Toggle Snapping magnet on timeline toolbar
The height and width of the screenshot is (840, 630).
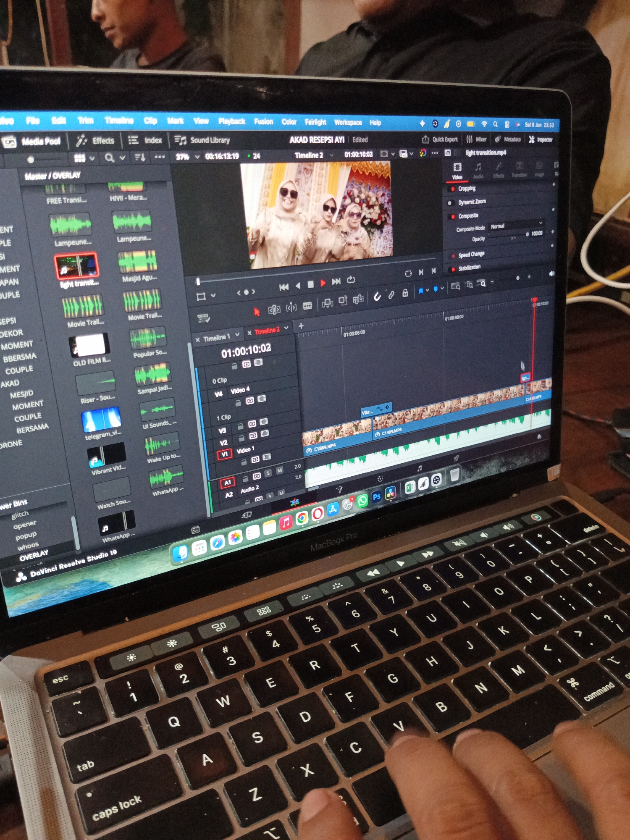[x=377, y=297]
